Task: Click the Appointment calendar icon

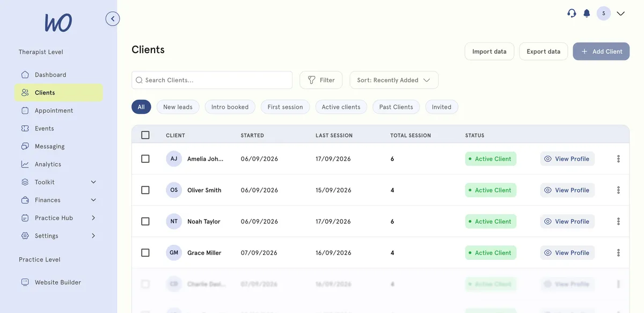Action: click(25, 111)
